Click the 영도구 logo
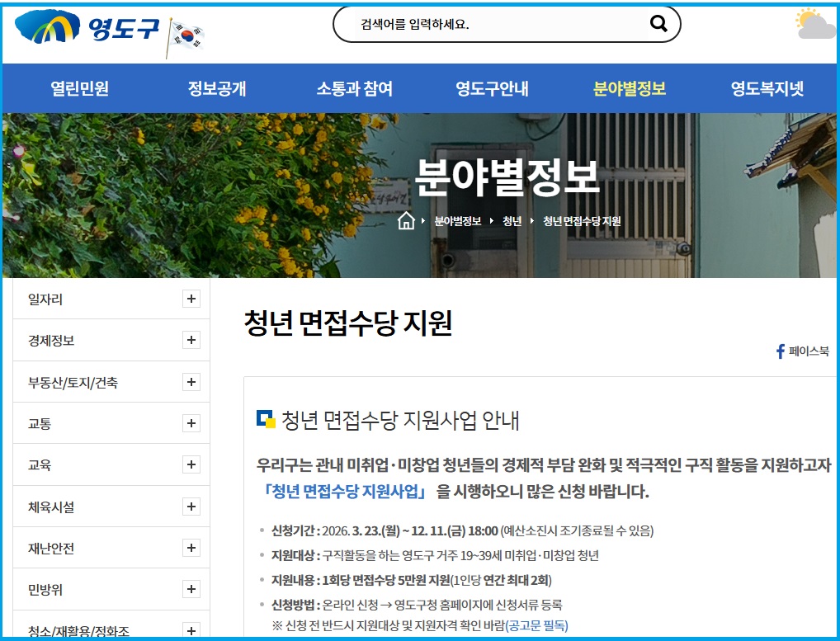The width and height of the screenshot is (840, 641). (87, 28)
